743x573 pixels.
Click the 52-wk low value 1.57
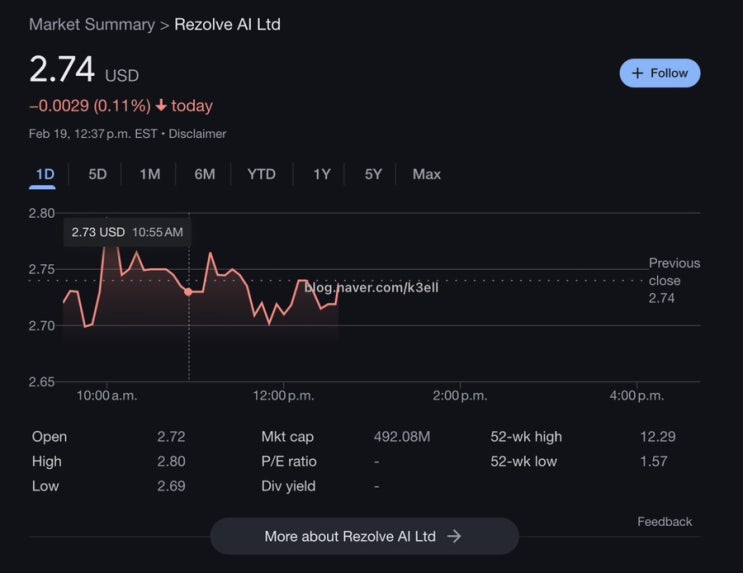click(x=653, y=461)
